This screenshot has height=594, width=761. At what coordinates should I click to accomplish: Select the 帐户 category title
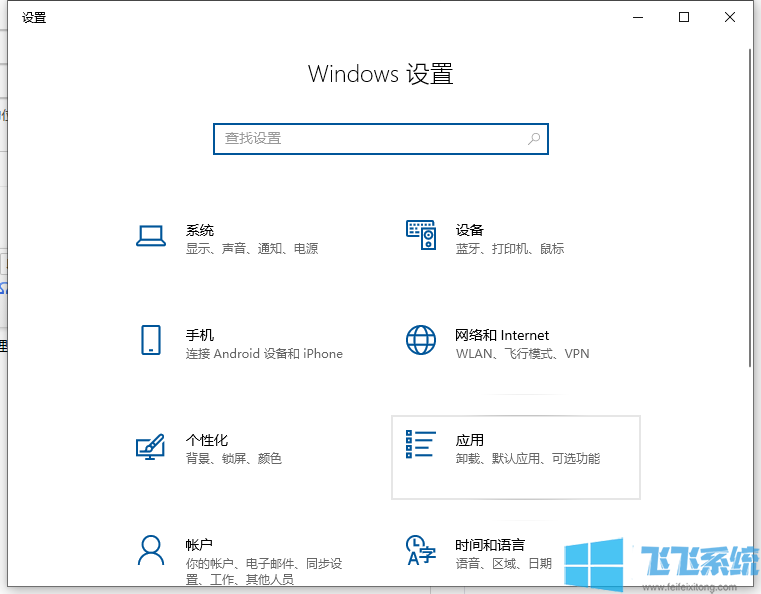click(199, 545)
